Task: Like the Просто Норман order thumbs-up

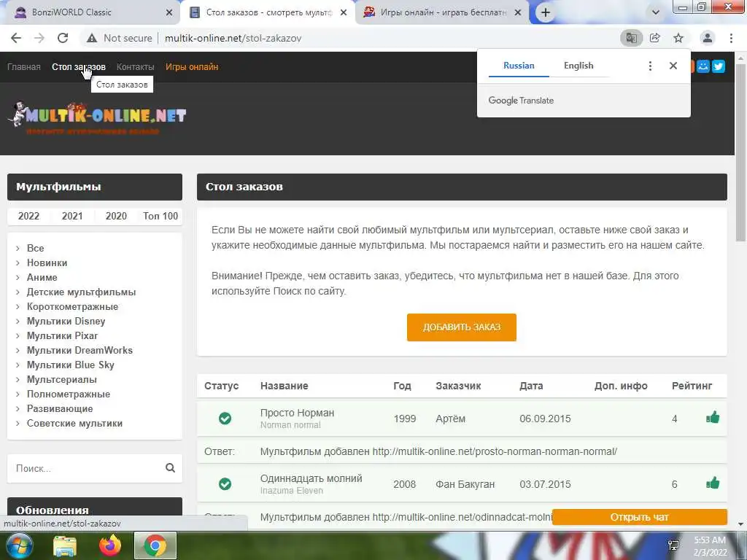Action: tap(713, 418)
